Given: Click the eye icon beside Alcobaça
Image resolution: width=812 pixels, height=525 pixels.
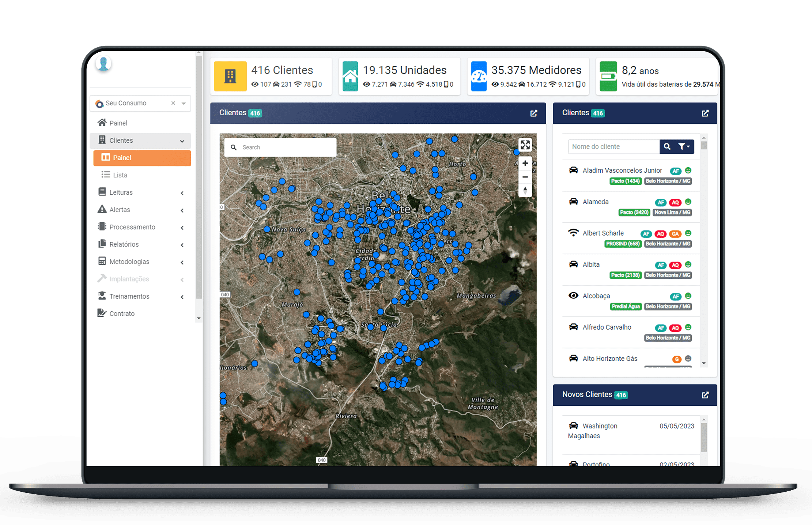Looking at the screenshot, I should [x=573, y=296].
